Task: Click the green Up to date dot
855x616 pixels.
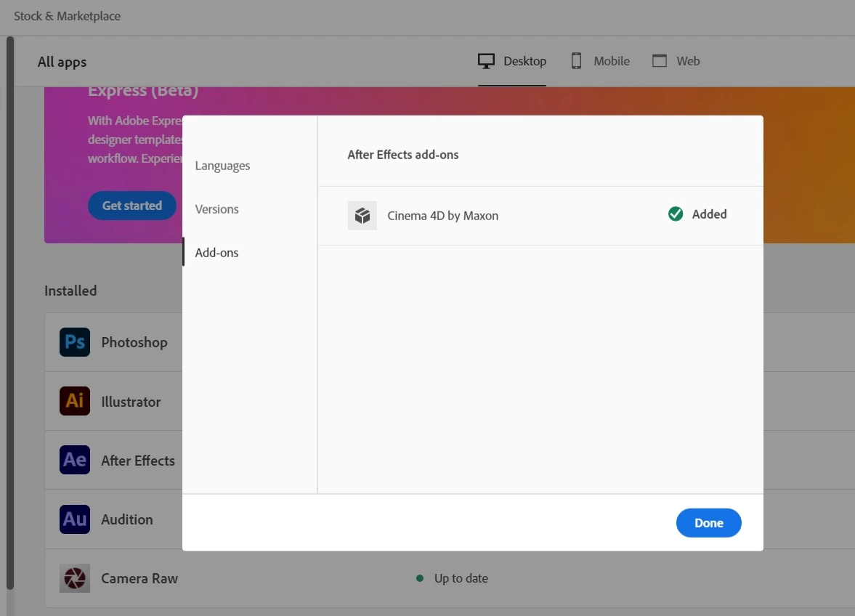Action: [x=420, y=578]
